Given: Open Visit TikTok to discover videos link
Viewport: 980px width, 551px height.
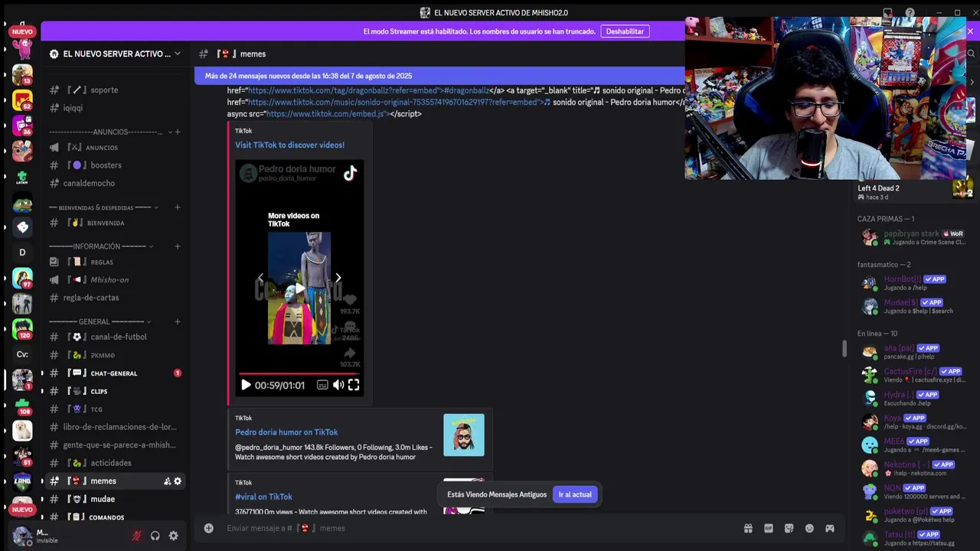Looking at the screenshot, I should point(289,145).
